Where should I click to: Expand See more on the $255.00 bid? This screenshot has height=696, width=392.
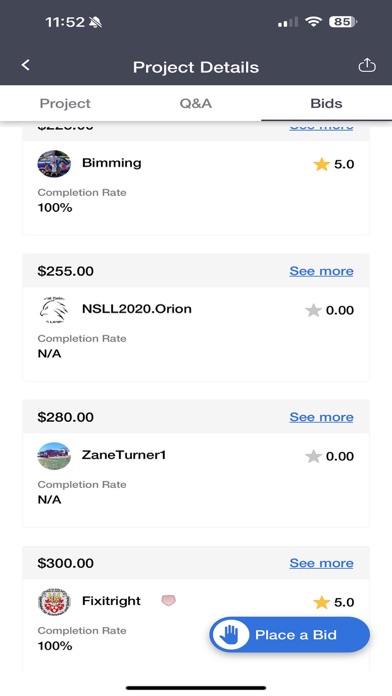pyautogui.click(x=321, y=271)
